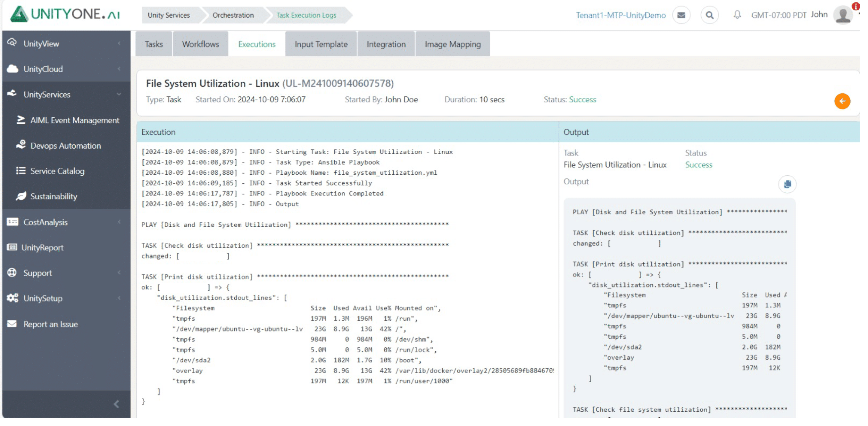This screenshot has width=868, height=426.
Task: Click the UnityCloud cloud icon
Action: (x=12, y=69)
